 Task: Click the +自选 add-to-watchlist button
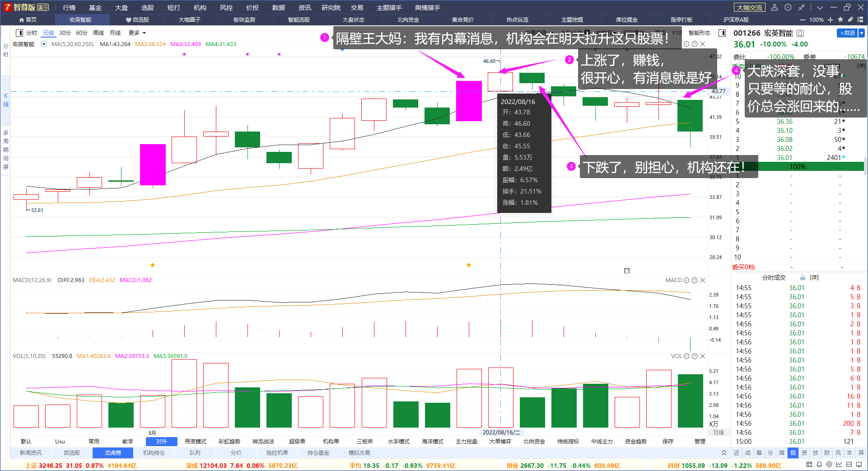[x=848, y=33]
